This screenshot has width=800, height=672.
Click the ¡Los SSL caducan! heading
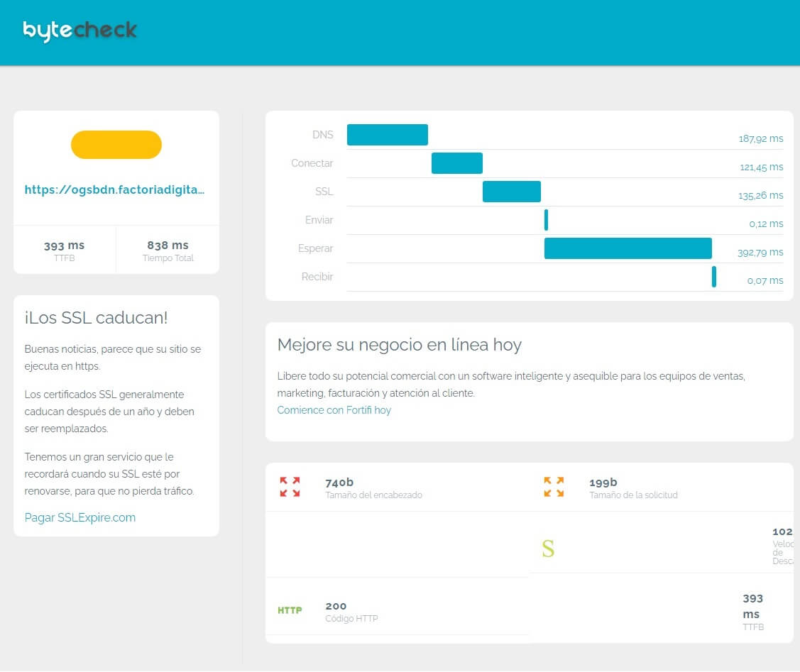(96, 318)
